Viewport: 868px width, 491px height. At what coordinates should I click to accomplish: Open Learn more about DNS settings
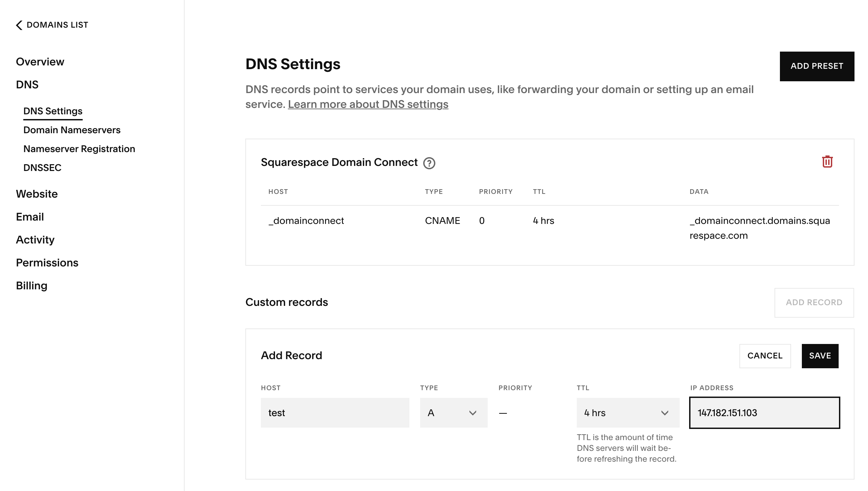click(x=368, y=104)
